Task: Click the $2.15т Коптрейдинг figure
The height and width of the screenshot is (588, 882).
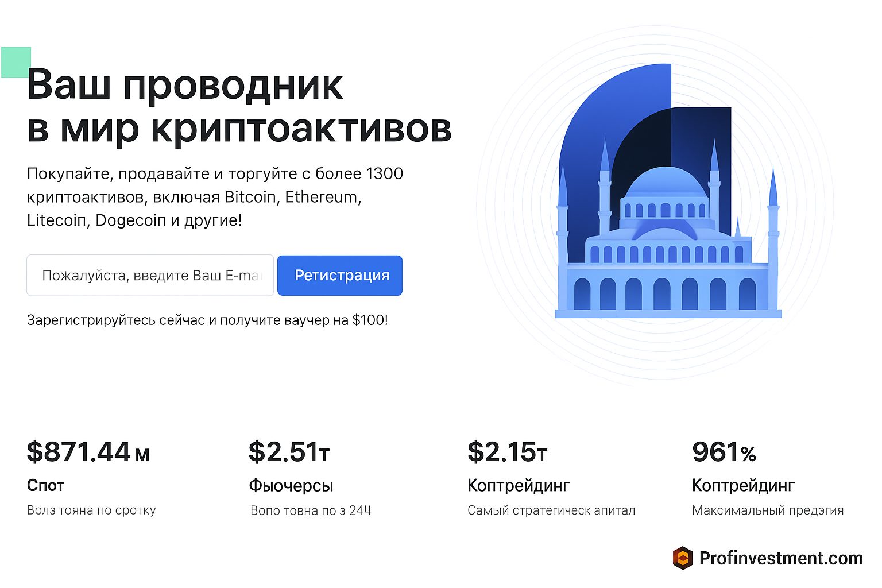Action: [508, 452]
